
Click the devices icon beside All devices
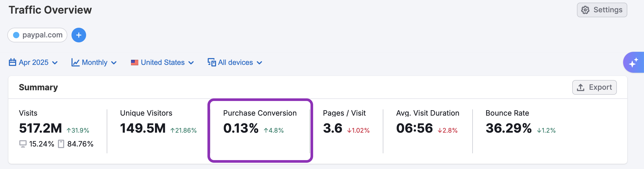212,63
